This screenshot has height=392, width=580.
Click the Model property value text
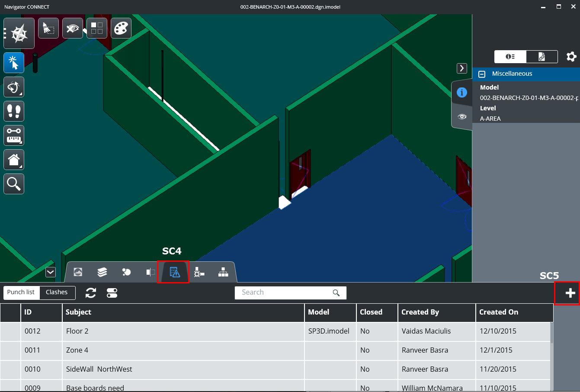tap(529, 98)
